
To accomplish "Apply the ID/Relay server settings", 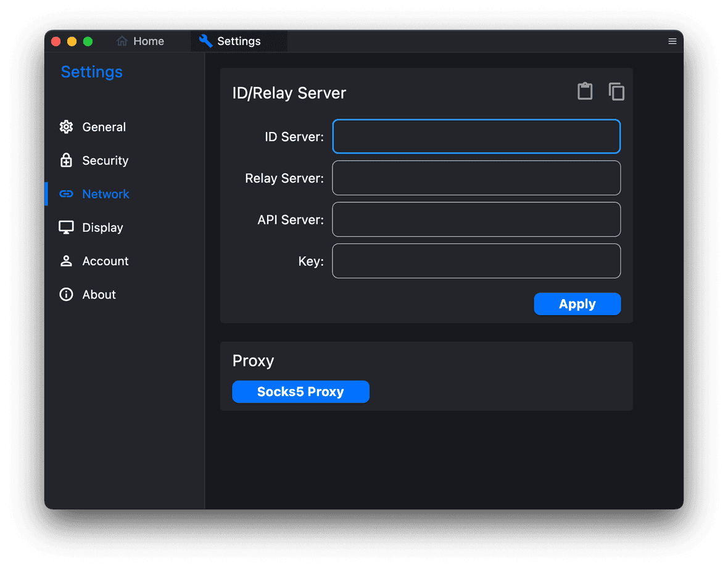I will pos(577,303).
